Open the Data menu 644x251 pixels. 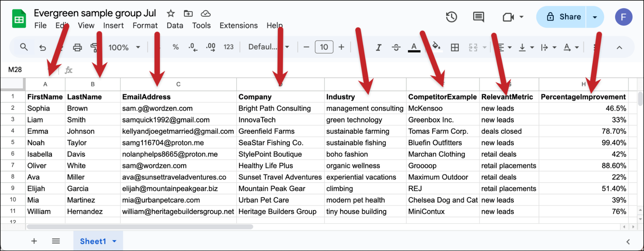pos(175,25)
